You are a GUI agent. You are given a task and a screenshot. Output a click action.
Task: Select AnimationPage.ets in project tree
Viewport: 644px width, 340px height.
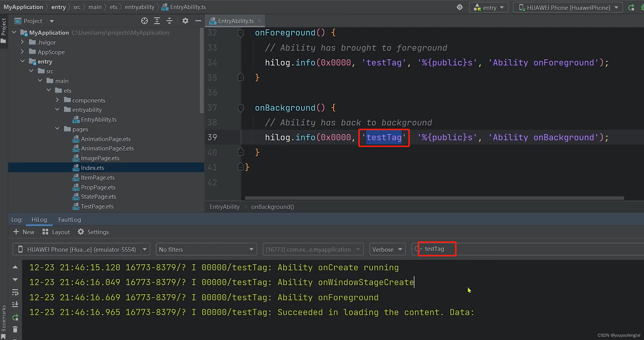[106, 138]
